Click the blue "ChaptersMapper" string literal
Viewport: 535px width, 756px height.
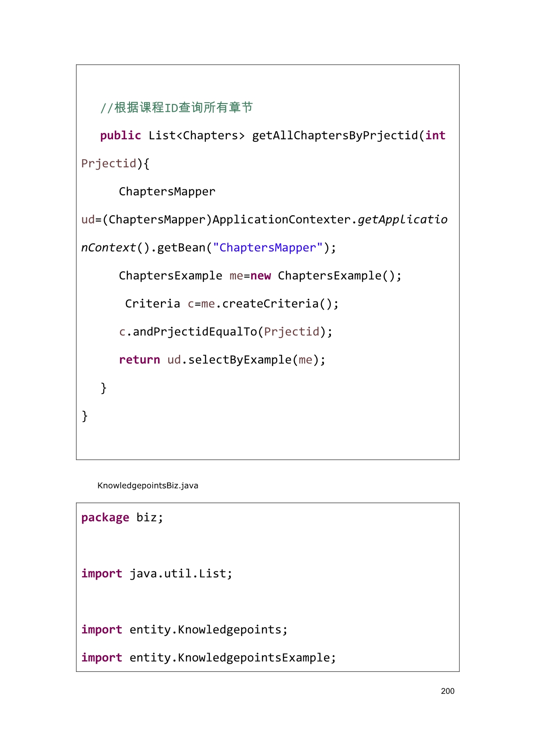pyautogui.click(x=267, y=248)
